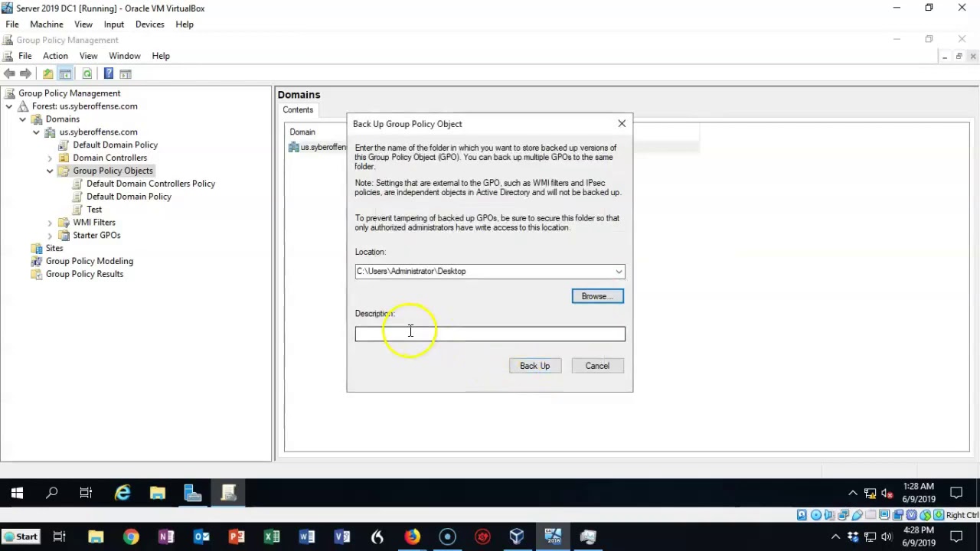Collapse the Forest: us.syberoffense.com node
The width and height of the screenshot is (980, 551).
click(9, 106)
